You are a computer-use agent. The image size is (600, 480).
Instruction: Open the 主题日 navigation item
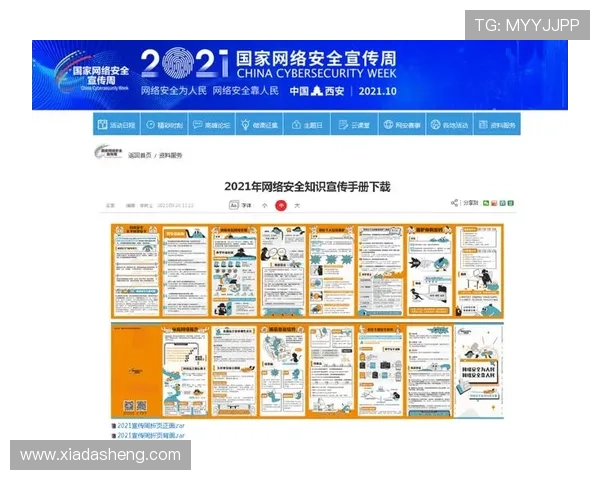point(307,124)
